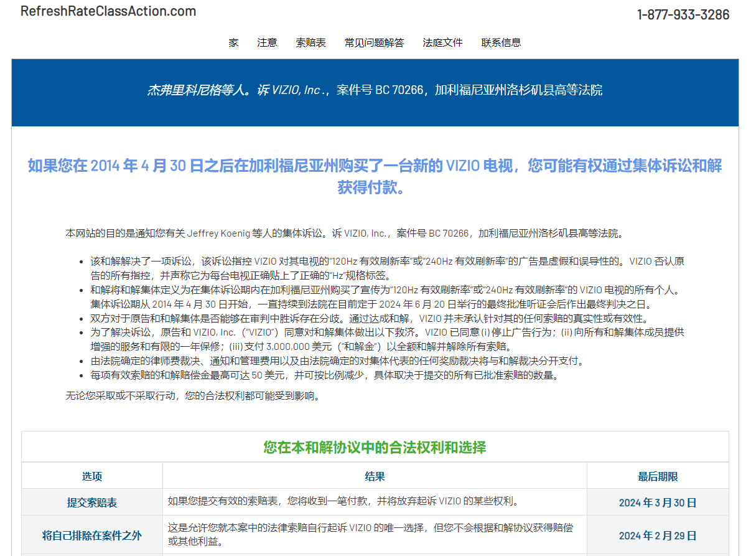756x556 pixels.
Task: Open the 家 (Home) navigation item
Action: [233, 42]
